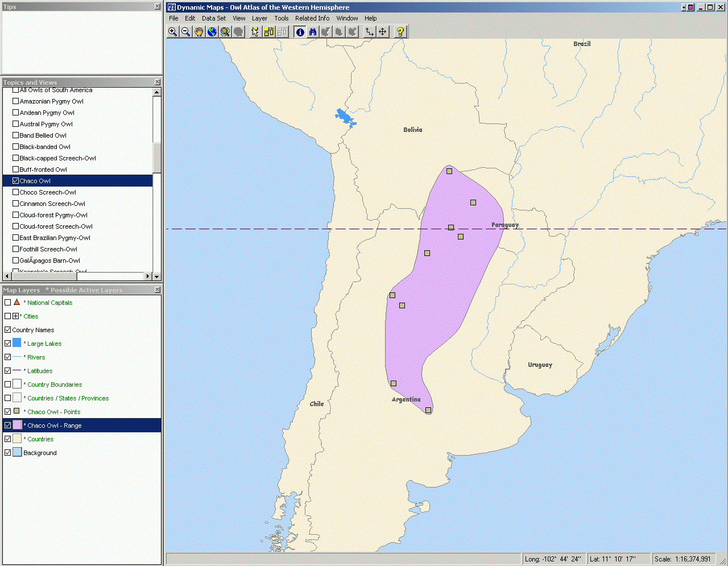Select the four-arrow move tool

pyautogui.click(x=383, y=32)
